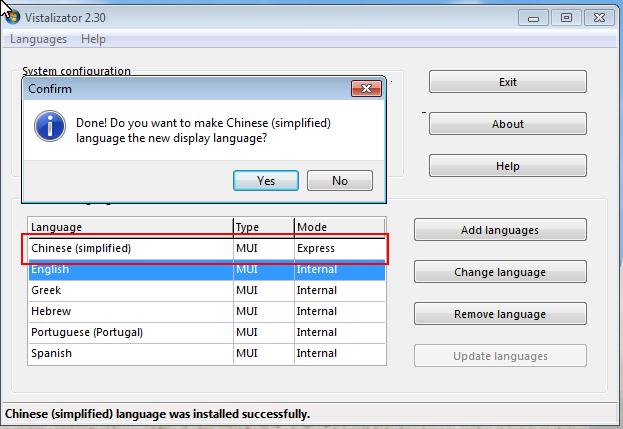Click the Change language button
This screenshot has height=429, width=623.
pos(500,272)
